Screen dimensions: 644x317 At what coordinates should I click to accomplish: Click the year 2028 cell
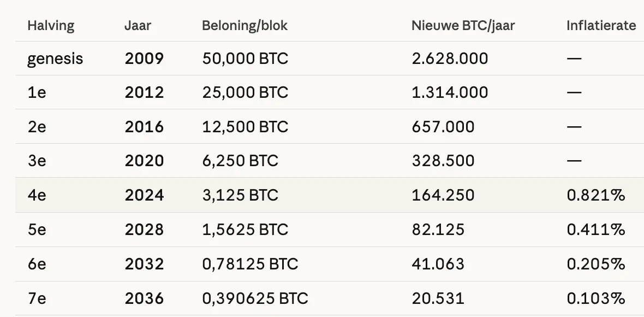tap(144, 230)
